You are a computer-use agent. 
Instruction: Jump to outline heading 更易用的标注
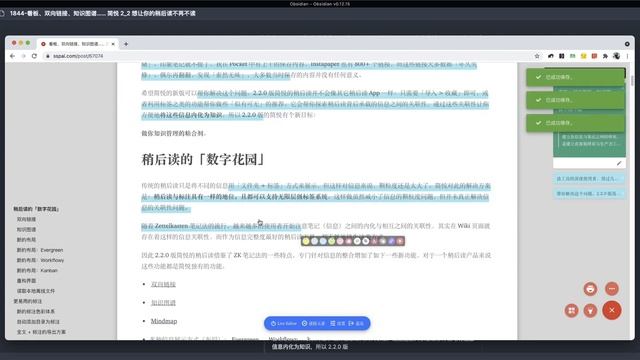coord(28,301)
